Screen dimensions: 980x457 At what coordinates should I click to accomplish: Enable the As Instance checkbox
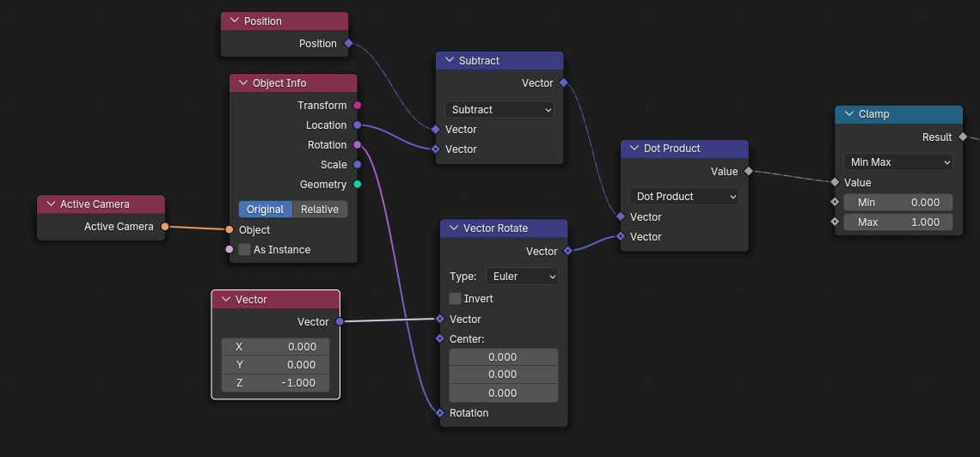pos(245,250)
